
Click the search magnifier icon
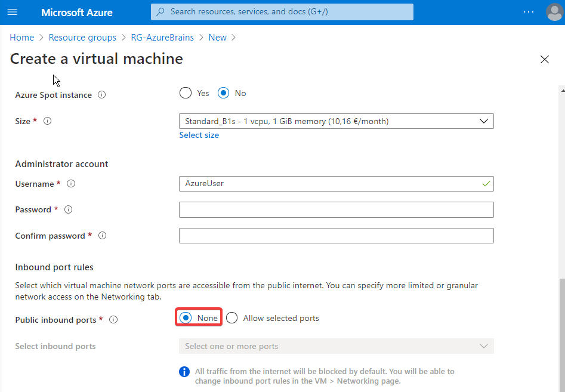[160, 12]
